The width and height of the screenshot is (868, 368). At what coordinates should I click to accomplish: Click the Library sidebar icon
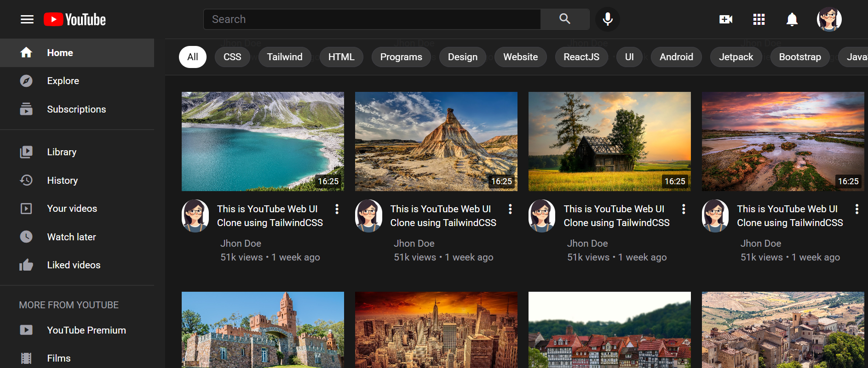pyautogui.click(x=26, y=152)
